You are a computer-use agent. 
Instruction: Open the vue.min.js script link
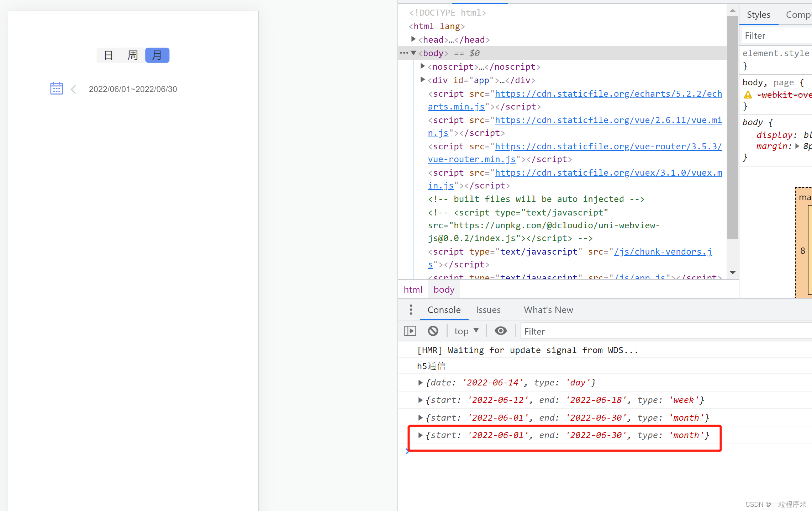pyautogui.click(x=575, y=127)
